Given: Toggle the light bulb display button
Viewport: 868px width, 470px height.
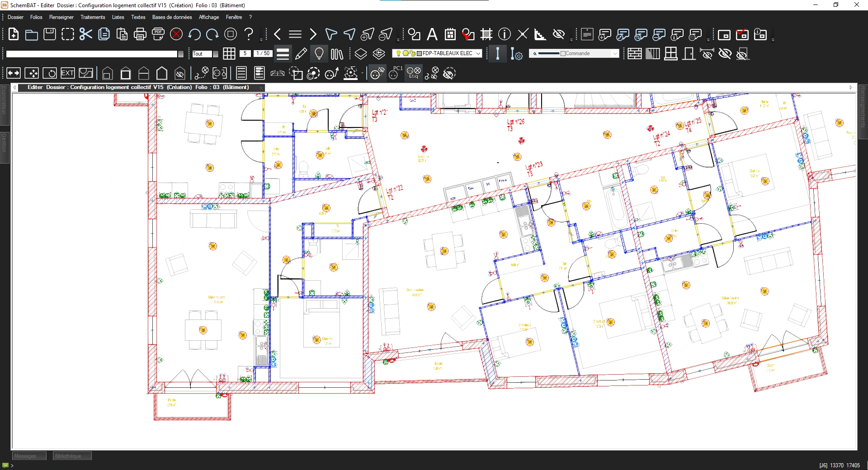Looking at the screenshot, I should [x=319, y=54].
